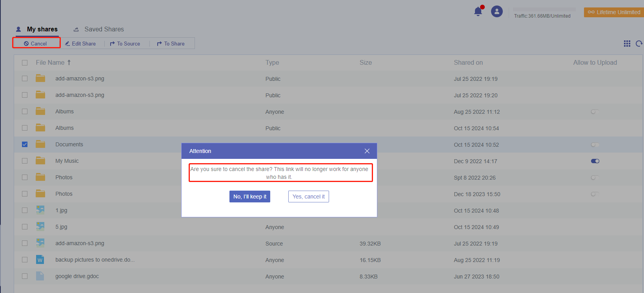Viewport: 644px width, 293px height.
Task: Click the traffic usage progress bar
Action: coord(544,9)
